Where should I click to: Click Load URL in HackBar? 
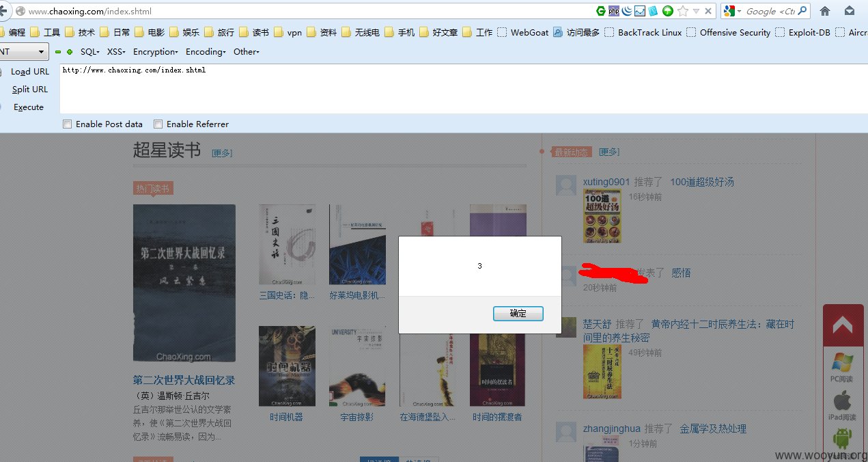[30, 71]
